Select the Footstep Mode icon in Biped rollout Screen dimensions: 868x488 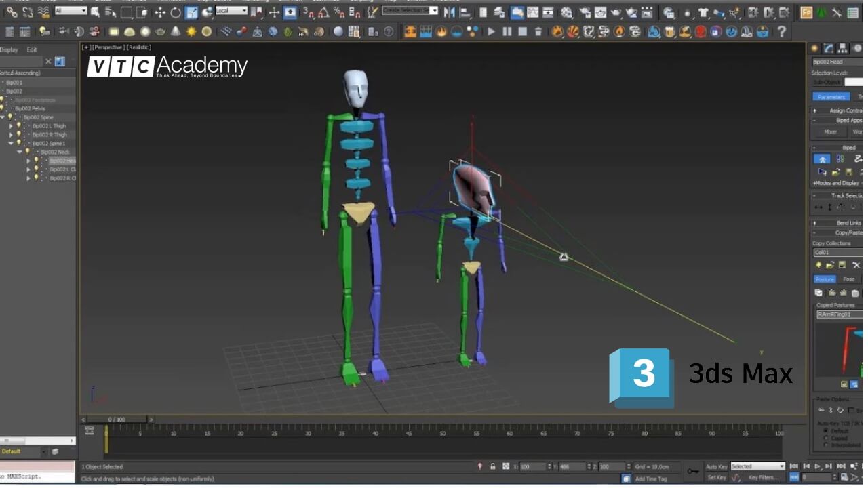click(840, 159)
